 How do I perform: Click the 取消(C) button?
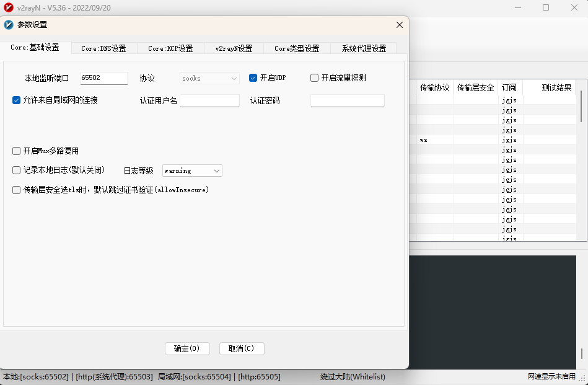coord(242,348)
